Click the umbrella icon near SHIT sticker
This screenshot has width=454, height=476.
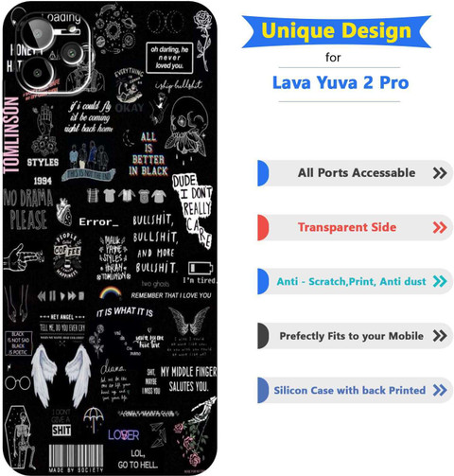(x=94, y=418)
